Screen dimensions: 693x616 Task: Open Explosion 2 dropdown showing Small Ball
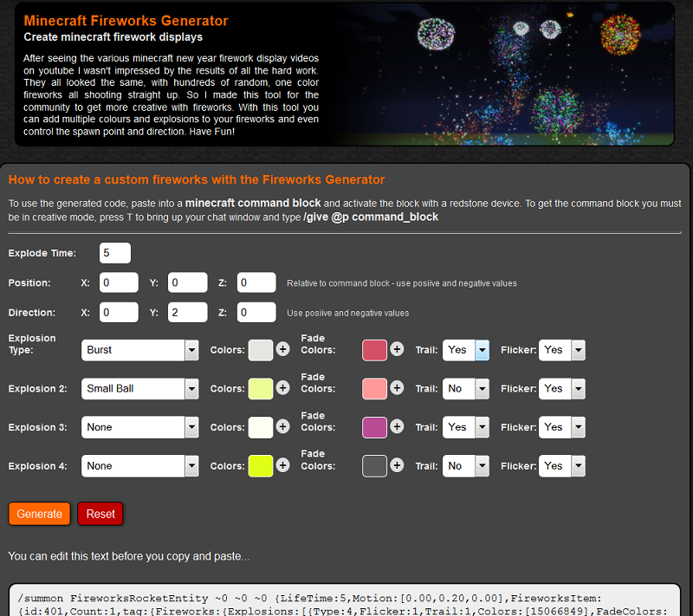[139, 388]
